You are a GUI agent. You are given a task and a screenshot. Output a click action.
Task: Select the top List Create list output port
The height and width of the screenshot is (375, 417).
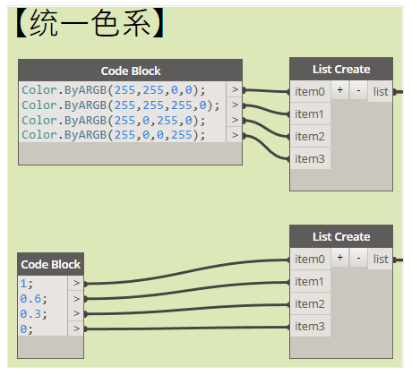pos(380,91)
